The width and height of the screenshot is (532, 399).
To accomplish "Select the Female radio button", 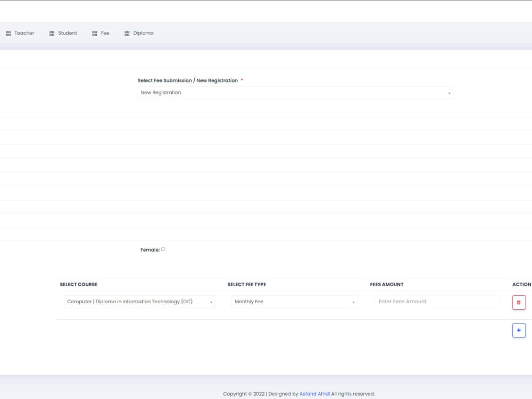I will pyautogui.click(x=163, y=248).
